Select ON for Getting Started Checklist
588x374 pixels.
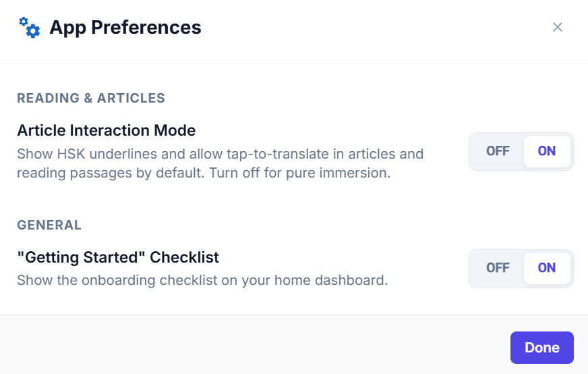pyautogui.click(x=547, y=268)
